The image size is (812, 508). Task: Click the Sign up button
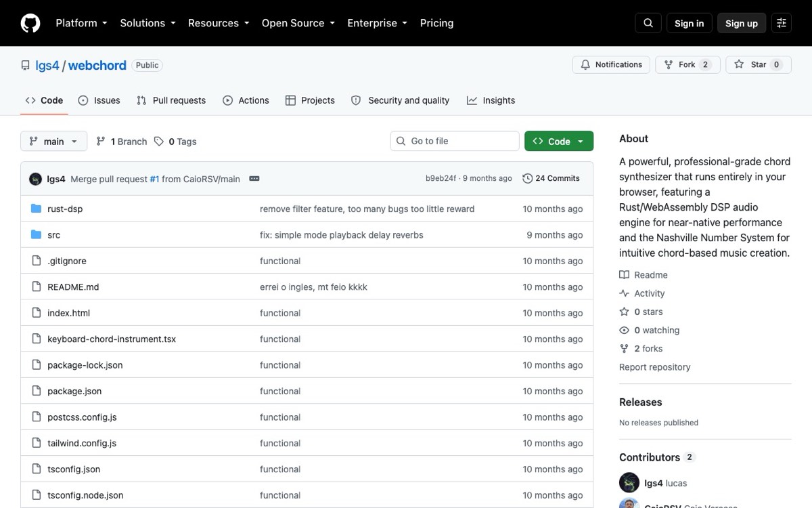742,23
